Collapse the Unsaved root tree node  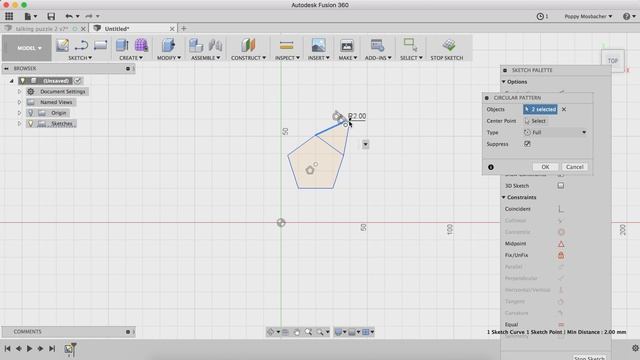[11, 81]
